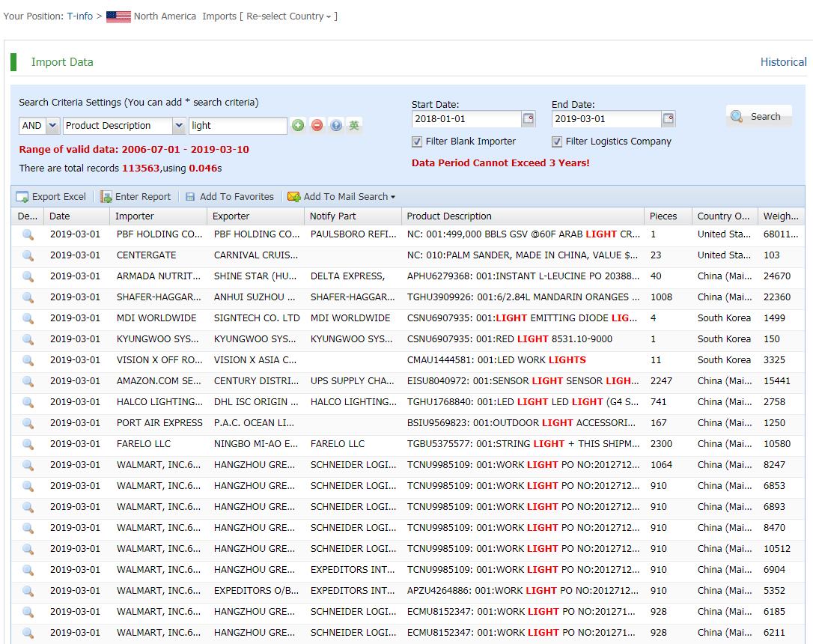Toggle Filter Logistics Company checkbox
The height and width of the screenshot is (644, 813).
click(x=556, y=142)
